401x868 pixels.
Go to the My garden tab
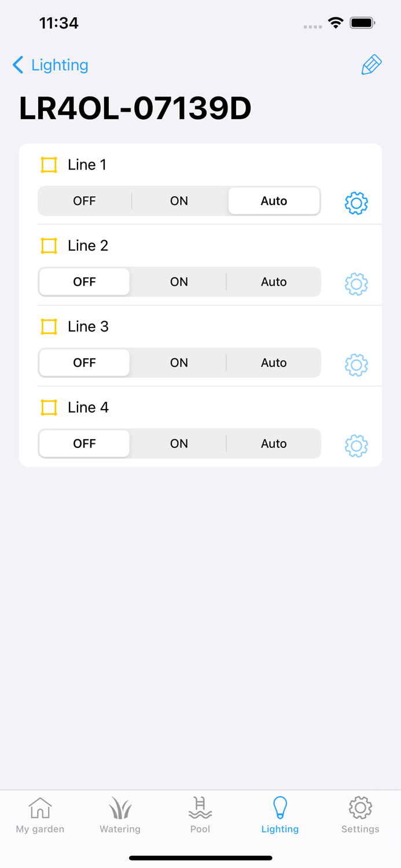40,814
